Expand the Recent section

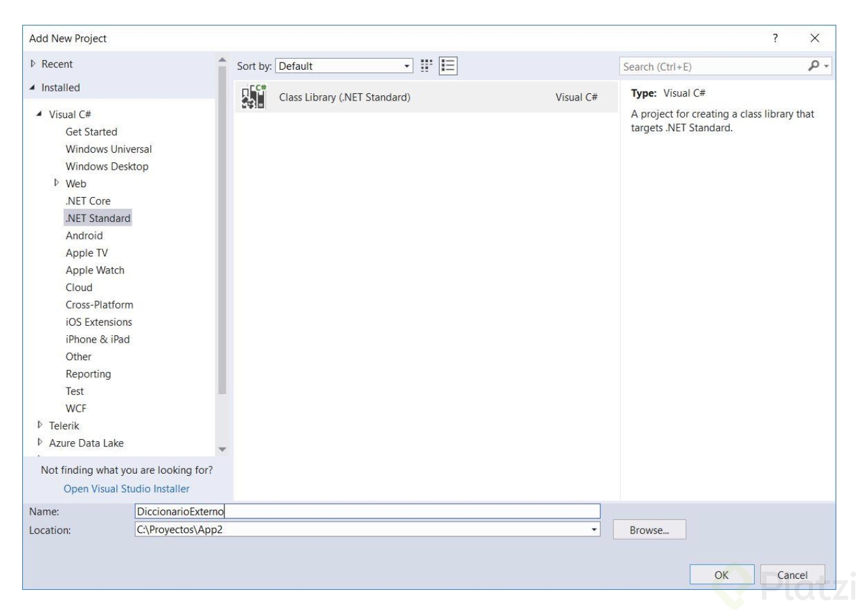coord(33,64)
